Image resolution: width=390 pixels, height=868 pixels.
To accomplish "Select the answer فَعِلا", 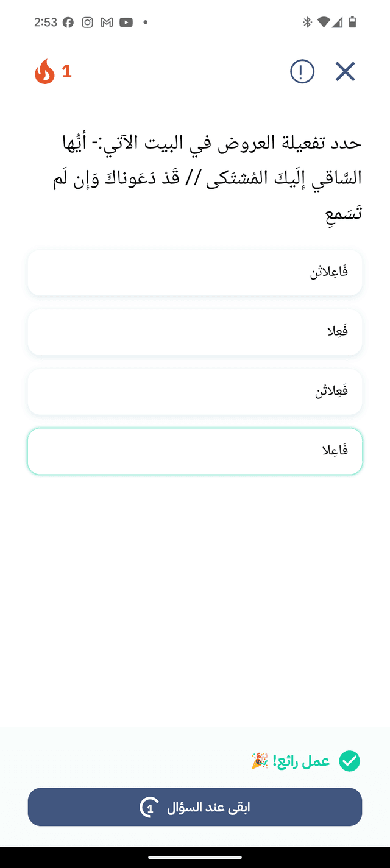I will (195, 332).
